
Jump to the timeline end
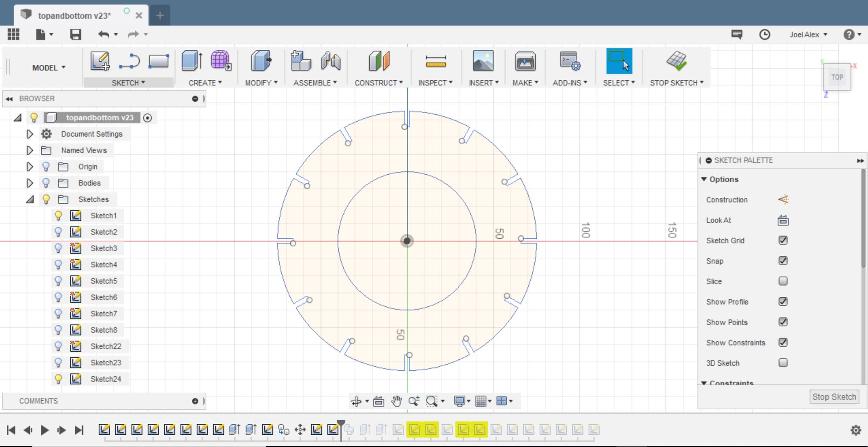pos(79,430)
